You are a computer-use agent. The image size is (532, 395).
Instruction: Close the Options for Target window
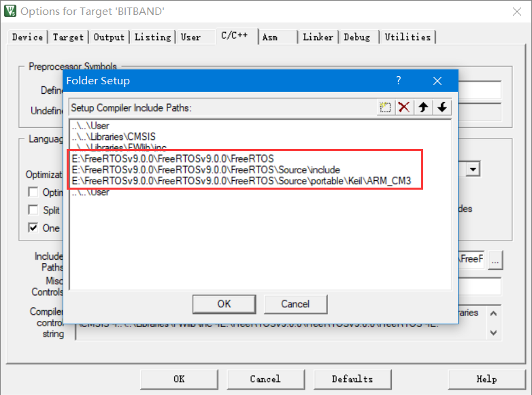coord(517,12)
